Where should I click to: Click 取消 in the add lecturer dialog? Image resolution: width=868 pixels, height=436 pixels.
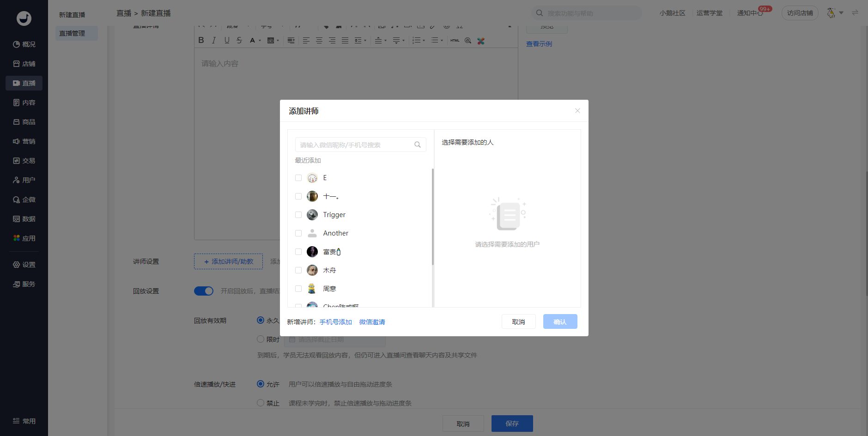[x=519, y=321]
